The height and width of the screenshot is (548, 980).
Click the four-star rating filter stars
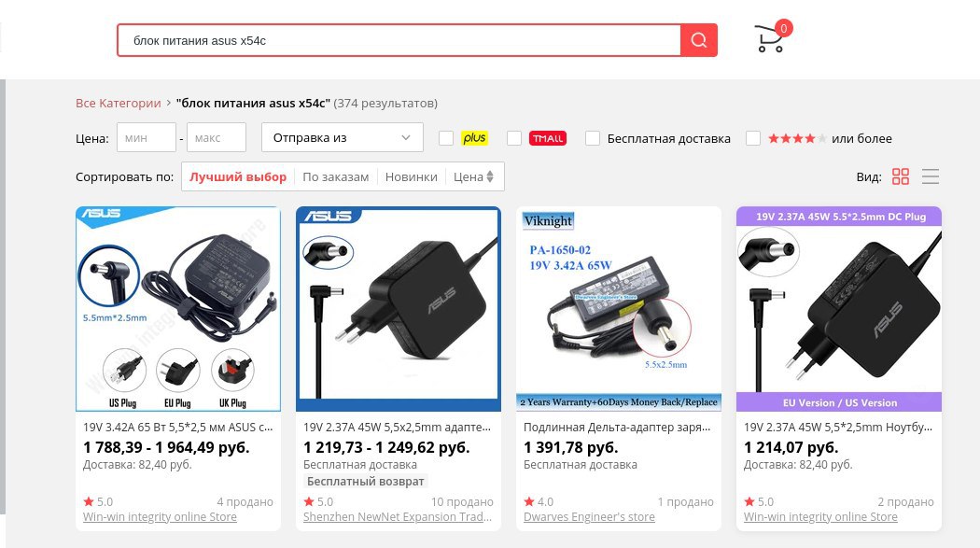click(797, 138)
